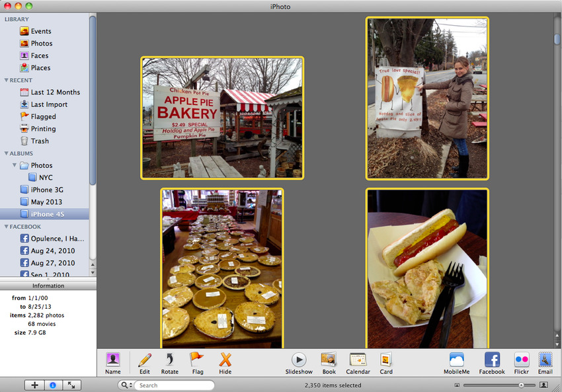The width and height of the screenshot is (562, 392).
Task: Open the May 2013 album
Action: click(x=41, y=202)
